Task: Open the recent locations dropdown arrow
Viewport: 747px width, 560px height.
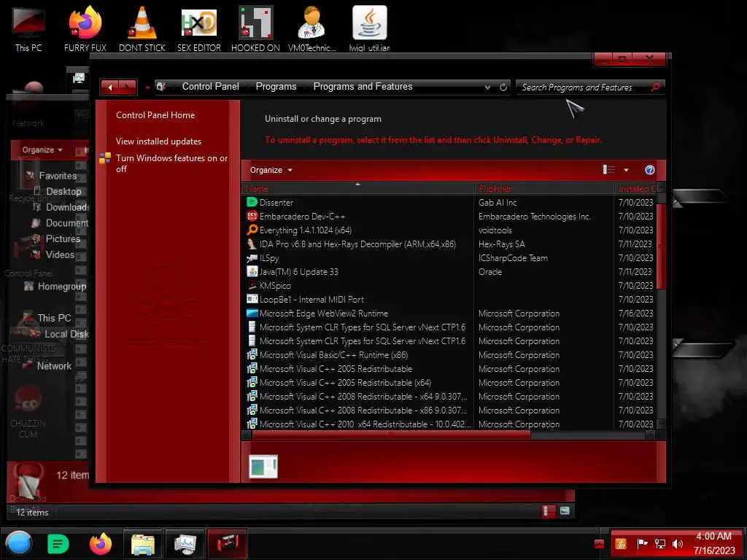Action: [147, 87]
